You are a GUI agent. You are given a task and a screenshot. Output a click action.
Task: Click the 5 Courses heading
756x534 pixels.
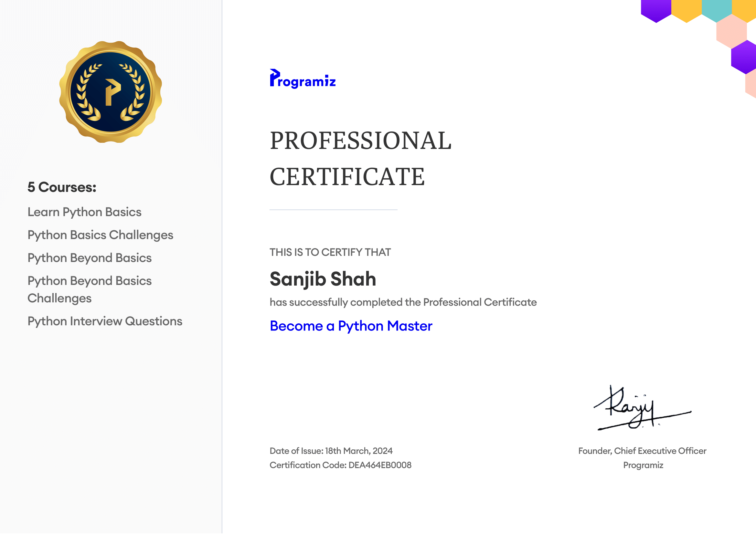pyautogui.click(x=62, y=188)
